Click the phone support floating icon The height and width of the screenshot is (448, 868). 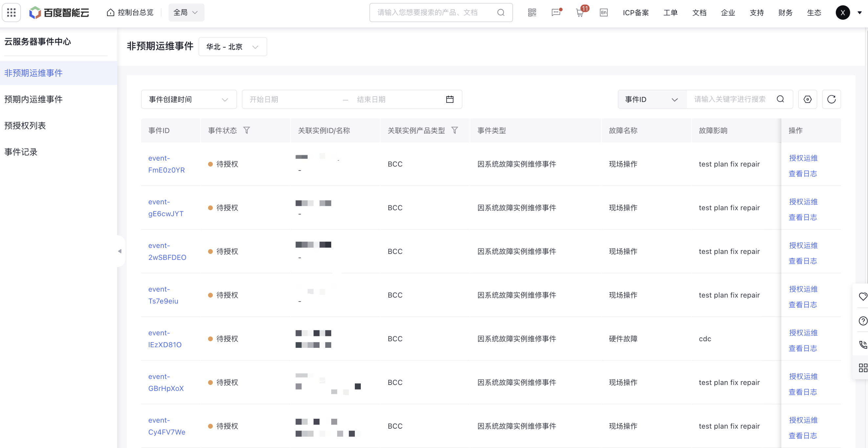pos(863,345)
